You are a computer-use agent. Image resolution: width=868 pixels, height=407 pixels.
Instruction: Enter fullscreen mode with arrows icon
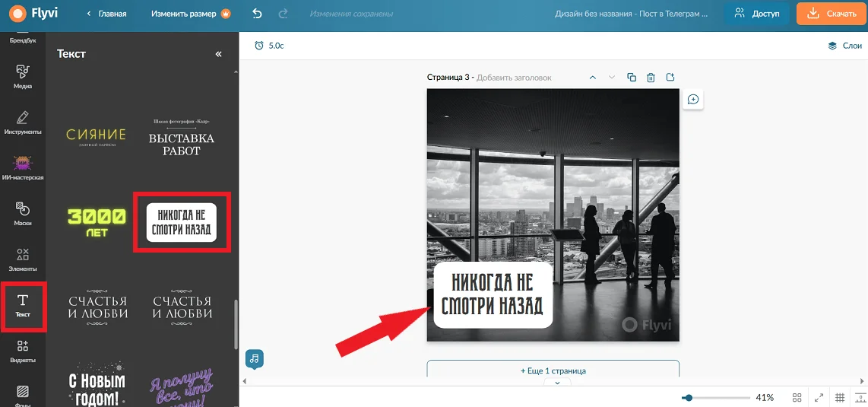coord(819,397)
